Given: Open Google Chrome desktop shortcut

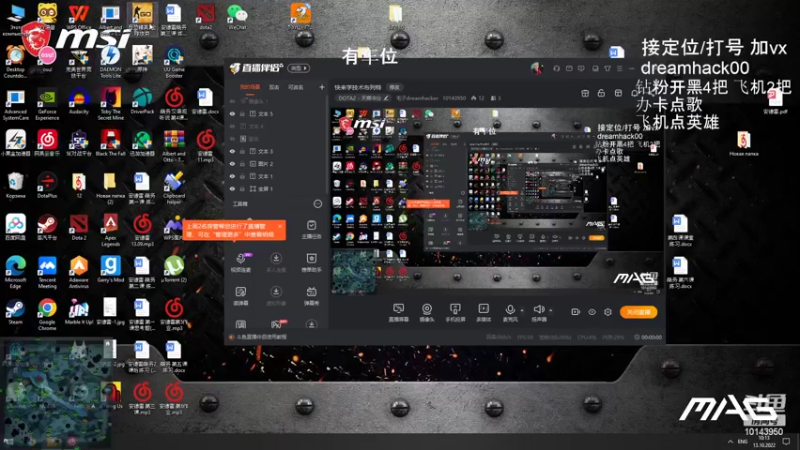Looking at the screenshot, I should pyautogui.click(x=47, y=315).
